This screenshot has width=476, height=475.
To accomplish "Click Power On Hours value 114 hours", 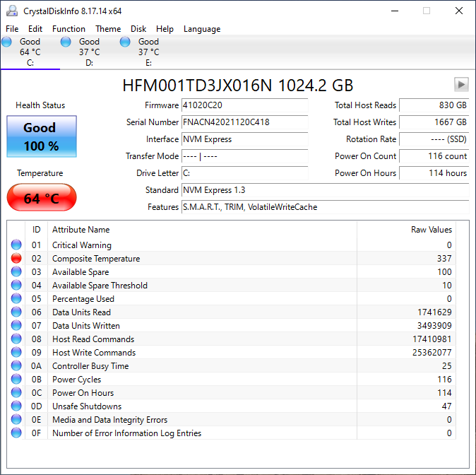I will coord(434,173).
